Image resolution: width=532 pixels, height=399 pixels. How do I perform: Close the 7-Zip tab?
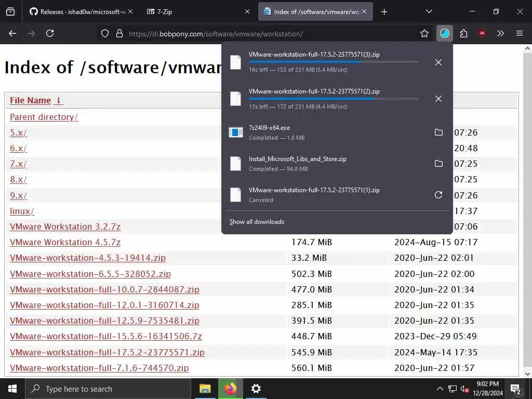click(247, 11)
